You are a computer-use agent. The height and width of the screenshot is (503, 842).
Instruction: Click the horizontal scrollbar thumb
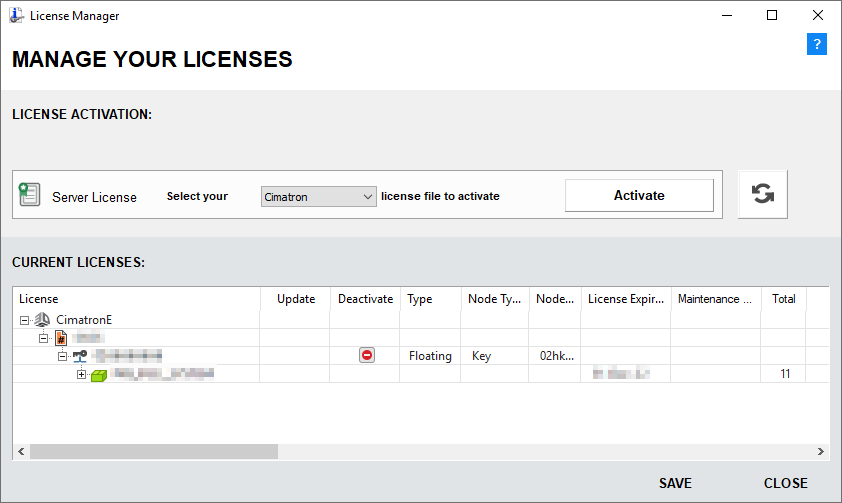click(x=154, y=451)
